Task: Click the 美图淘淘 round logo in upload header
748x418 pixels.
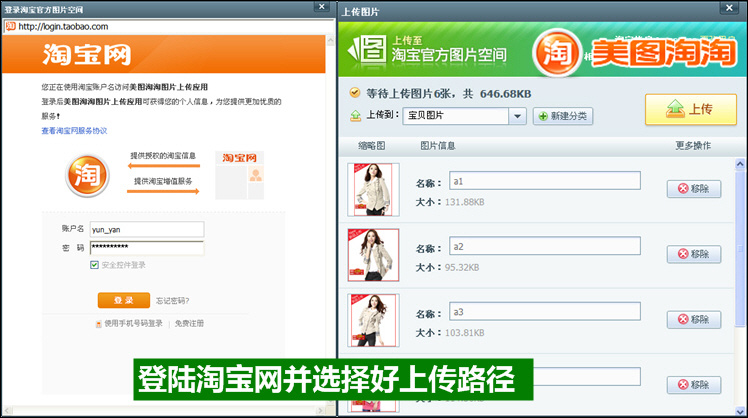Action: (x=557, y=52)
